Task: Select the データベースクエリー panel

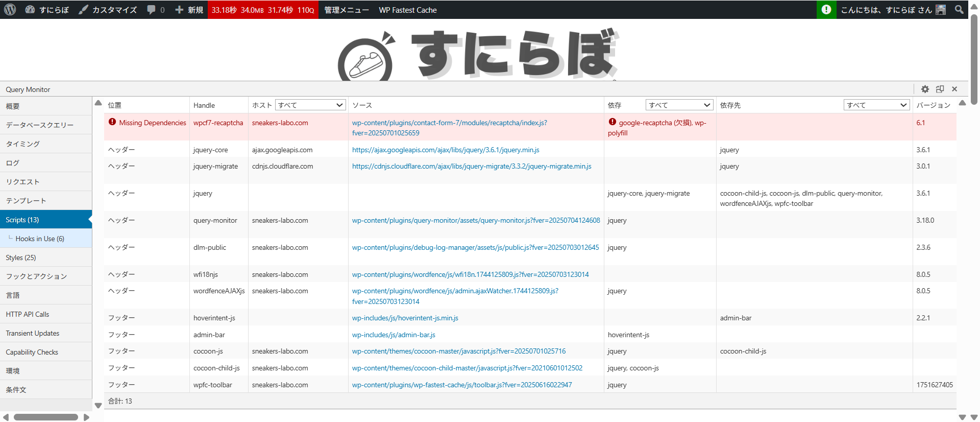Action: coord(46,125)
